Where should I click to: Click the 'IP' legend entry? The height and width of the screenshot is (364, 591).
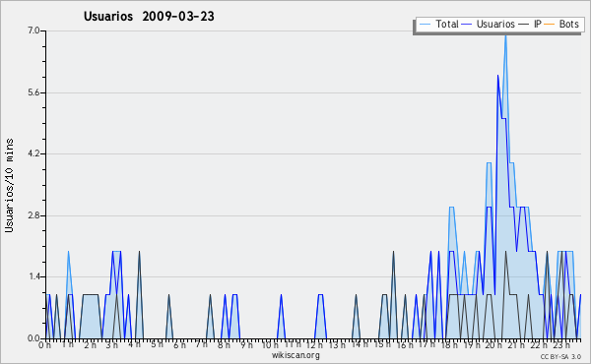tap(537, 24)
